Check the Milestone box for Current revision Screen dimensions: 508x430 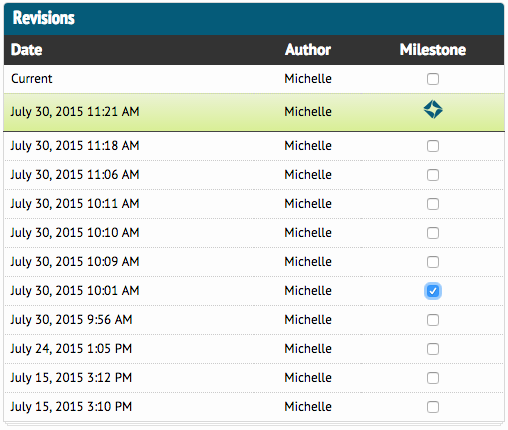[433, 79]
